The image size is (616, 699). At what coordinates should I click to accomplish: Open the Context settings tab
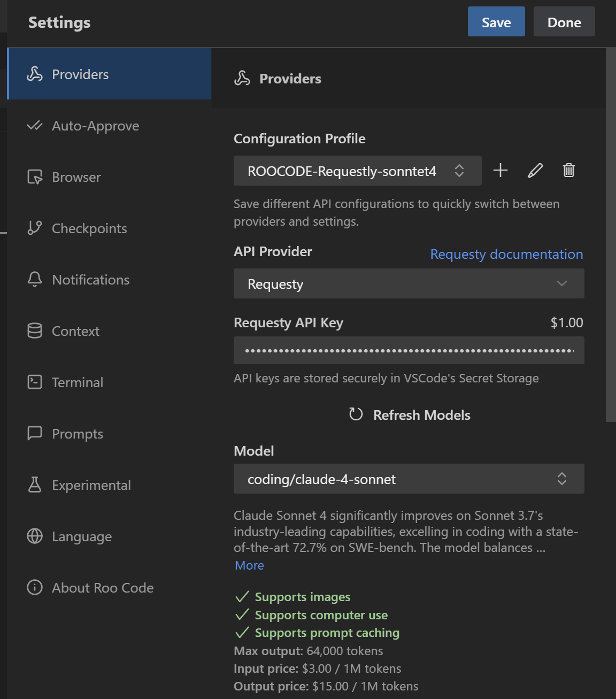[x=110, y=331]
